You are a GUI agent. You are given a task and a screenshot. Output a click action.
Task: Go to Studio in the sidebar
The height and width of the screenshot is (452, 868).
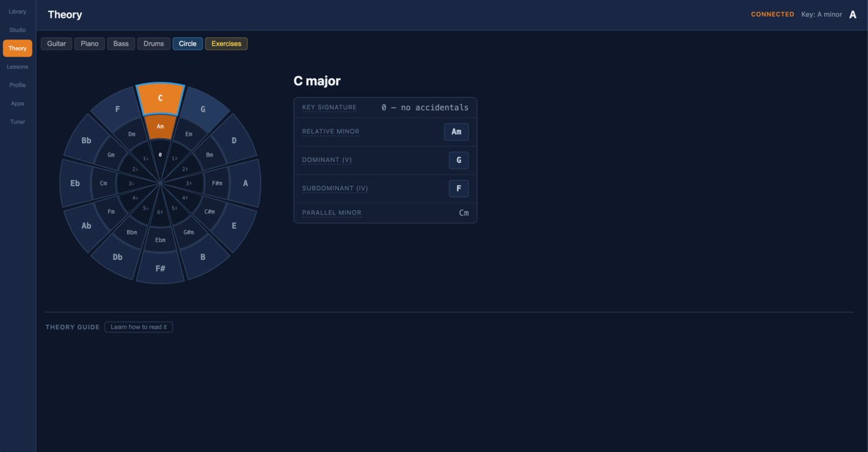[x=17, y=30]
